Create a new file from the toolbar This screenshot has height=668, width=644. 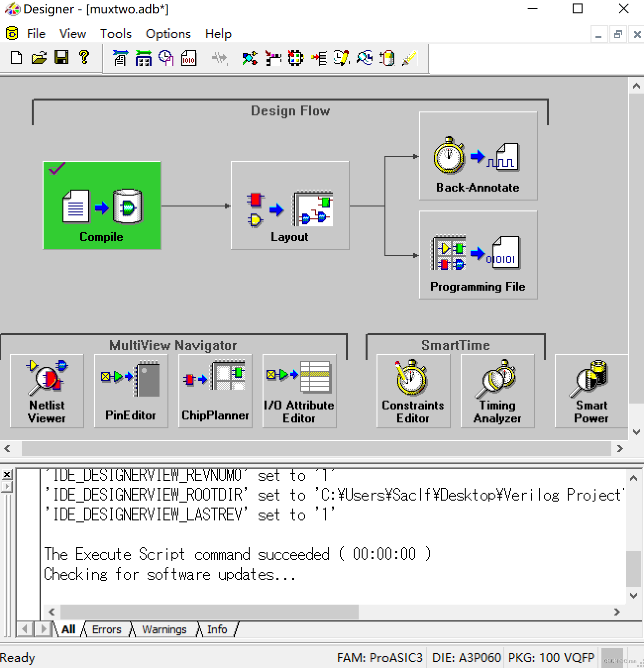[x=16, y=58]
